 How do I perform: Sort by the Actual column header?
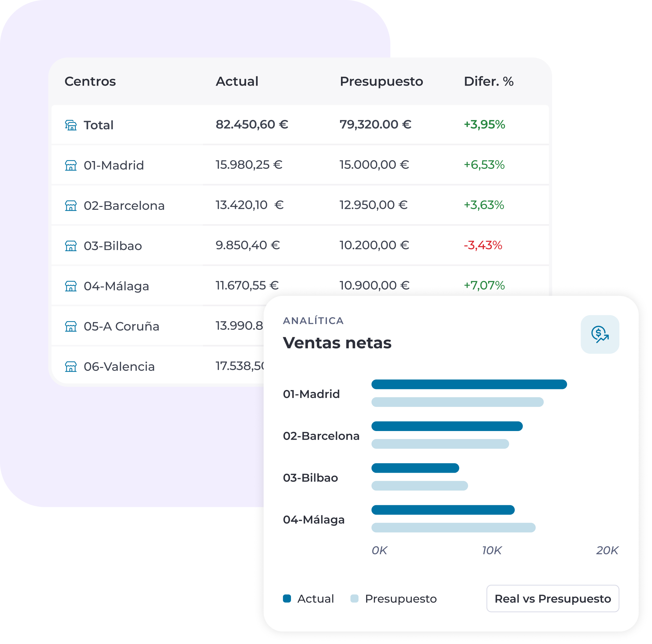[x=237, y=81]
